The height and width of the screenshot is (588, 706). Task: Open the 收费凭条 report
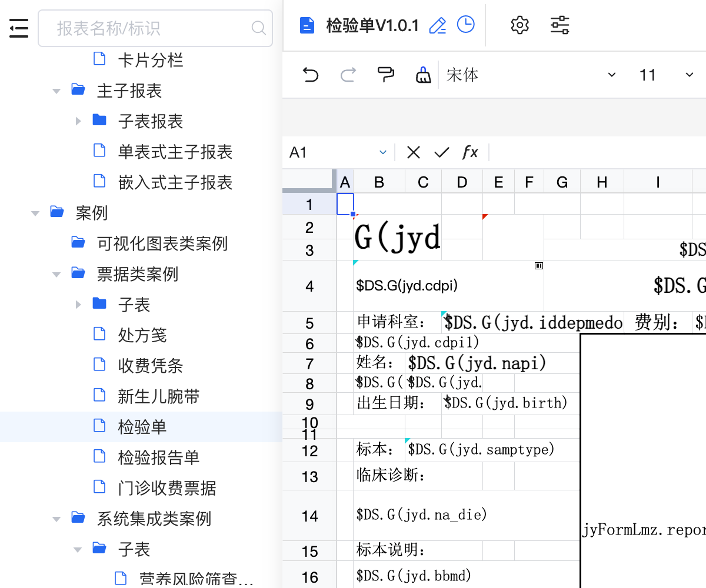(151, 366)
